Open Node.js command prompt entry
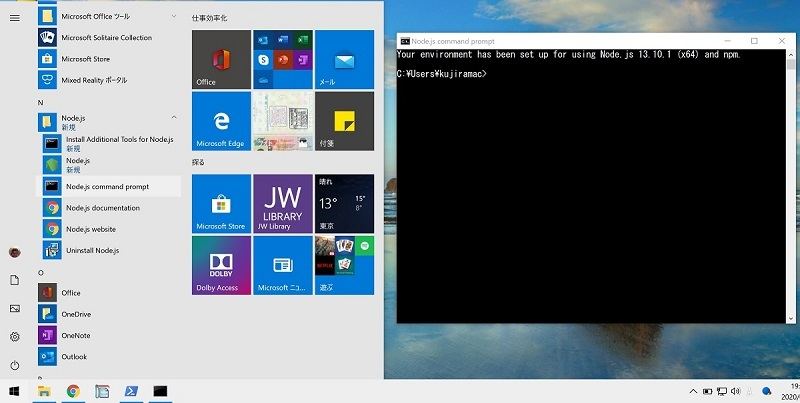The height and width of the screenshot is (403, 800). (x=109, y=186)
